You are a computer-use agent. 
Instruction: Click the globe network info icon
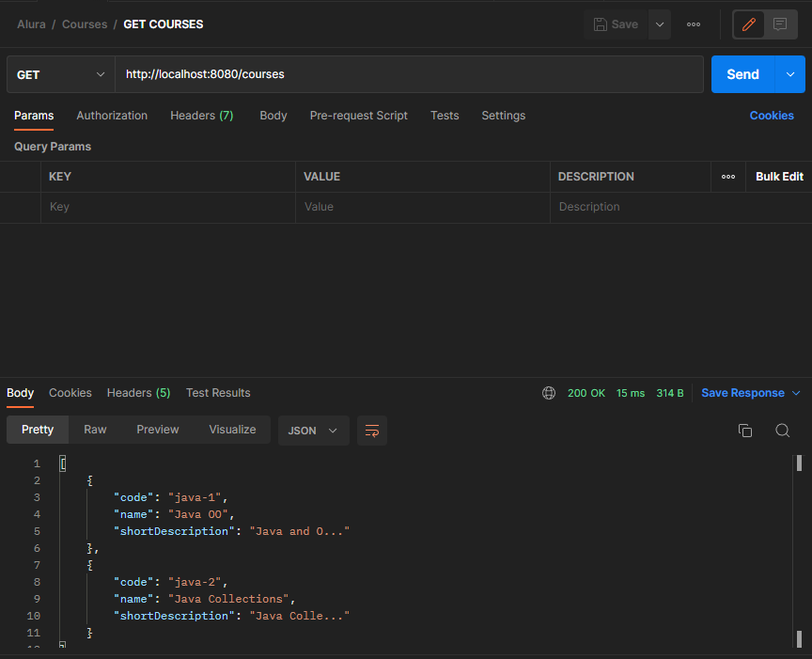(549, 393)
